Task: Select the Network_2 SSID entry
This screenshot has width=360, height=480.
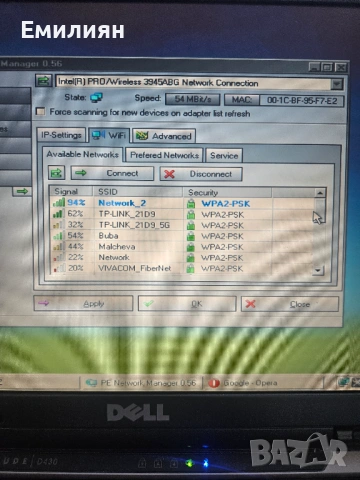Action: click(122, 203)
